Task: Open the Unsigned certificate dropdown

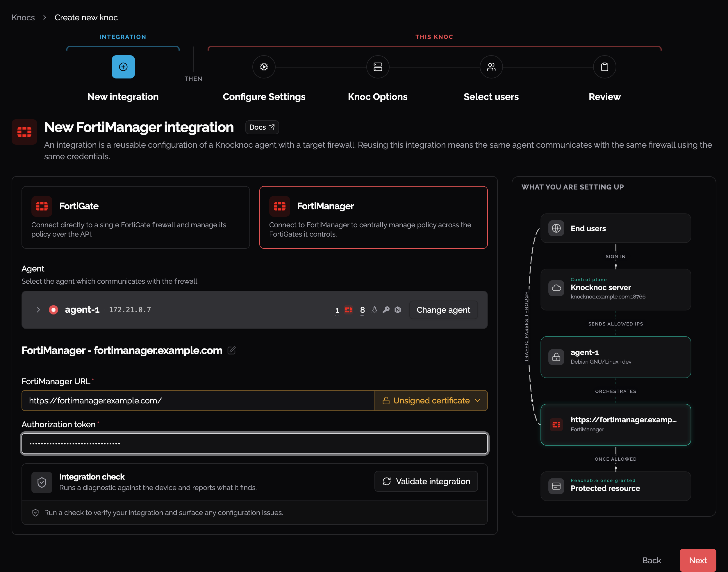Action: (431, 401)
